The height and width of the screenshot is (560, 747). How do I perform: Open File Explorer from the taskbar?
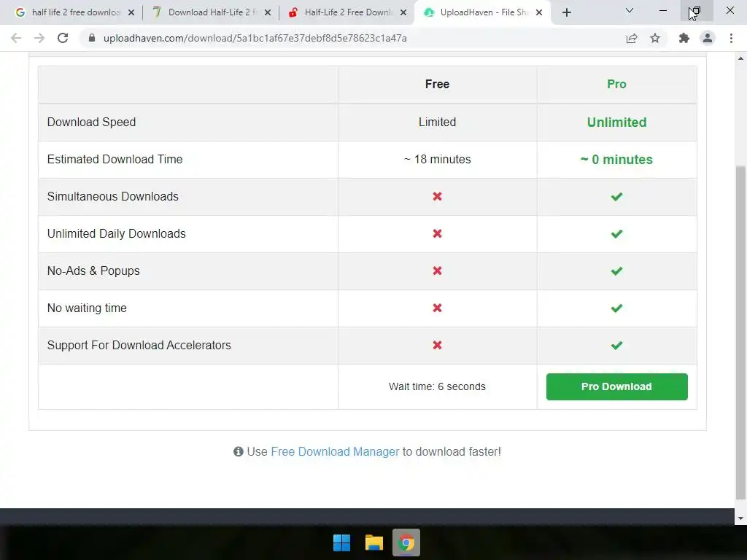pos(374,542)
